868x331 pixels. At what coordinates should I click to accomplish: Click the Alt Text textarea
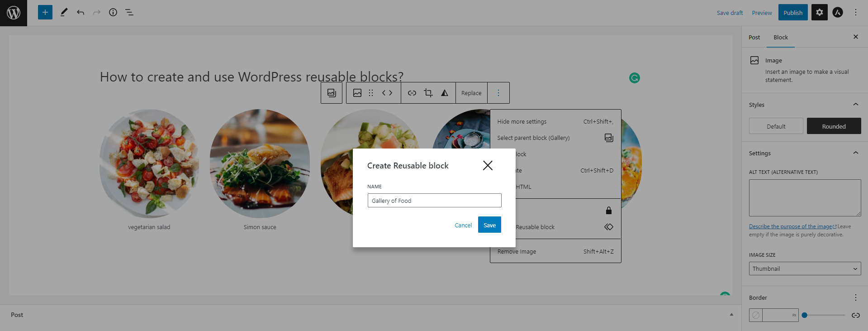(805, 198)
